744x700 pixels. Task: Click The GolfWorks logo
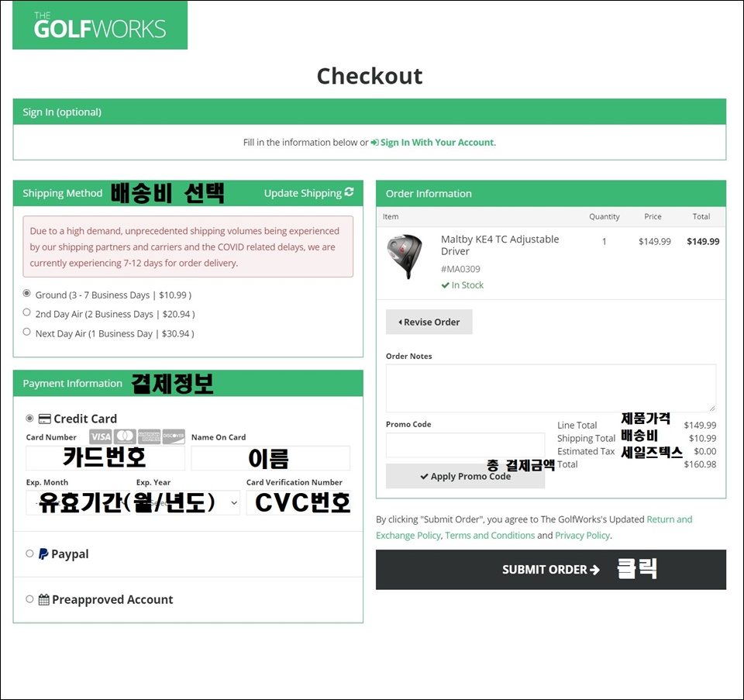[x=100, y=25]
